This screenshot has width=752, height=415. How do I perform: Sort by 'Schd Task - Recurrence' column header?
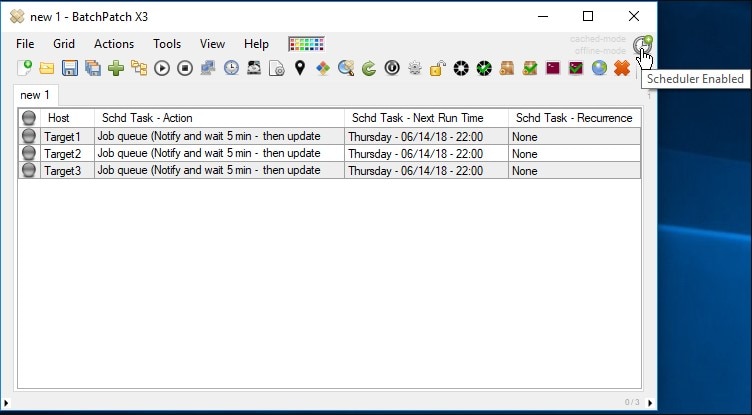pos(575,118)
